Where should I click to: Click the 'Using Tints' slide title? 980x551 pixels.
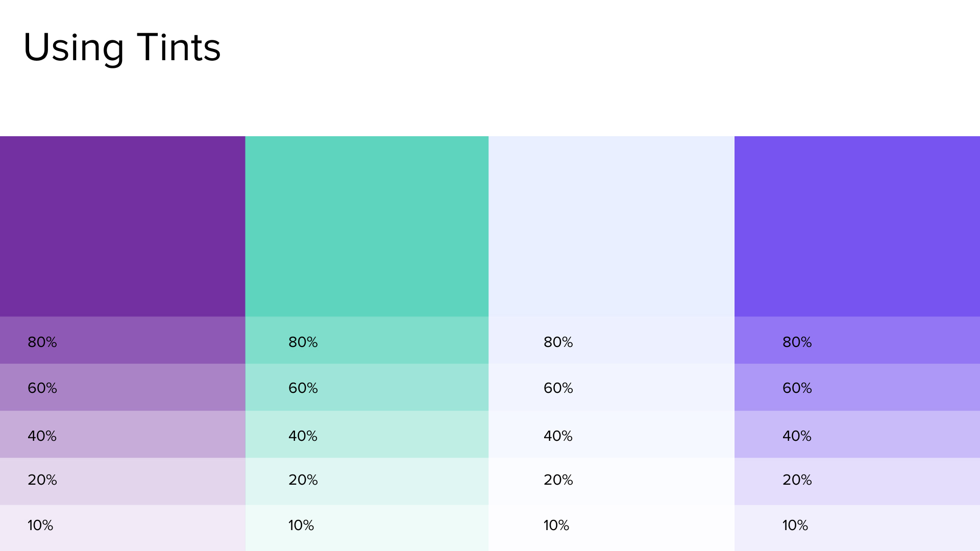click(x=122, y=47)
